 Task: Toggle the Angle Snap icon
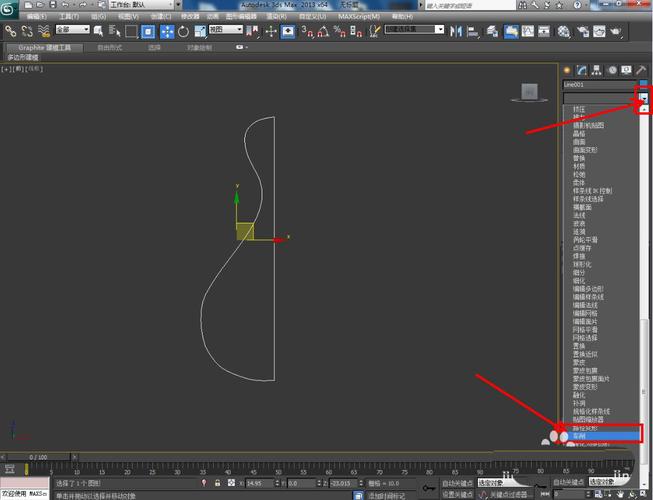pyautogui.click(x=324, y=32)
